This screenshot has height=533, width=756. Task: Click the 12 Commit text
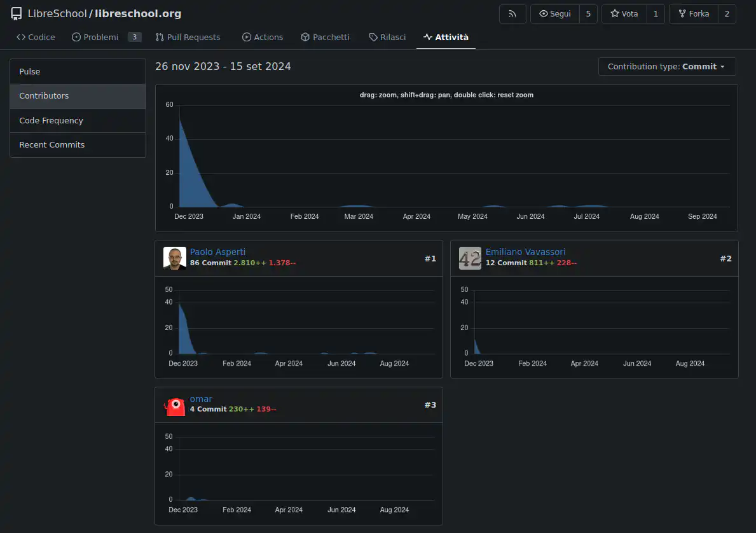506,263
